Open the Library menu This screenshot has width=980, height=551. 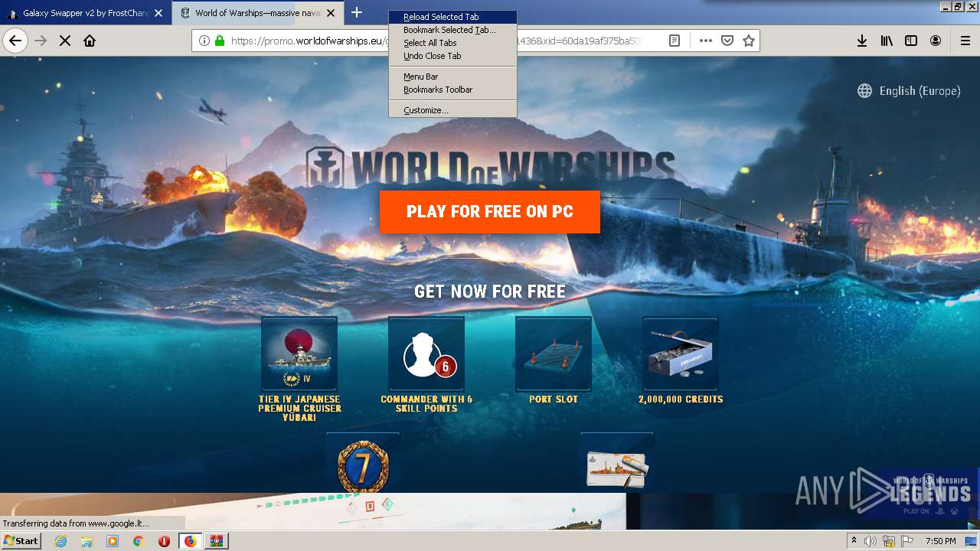(887, 41)
